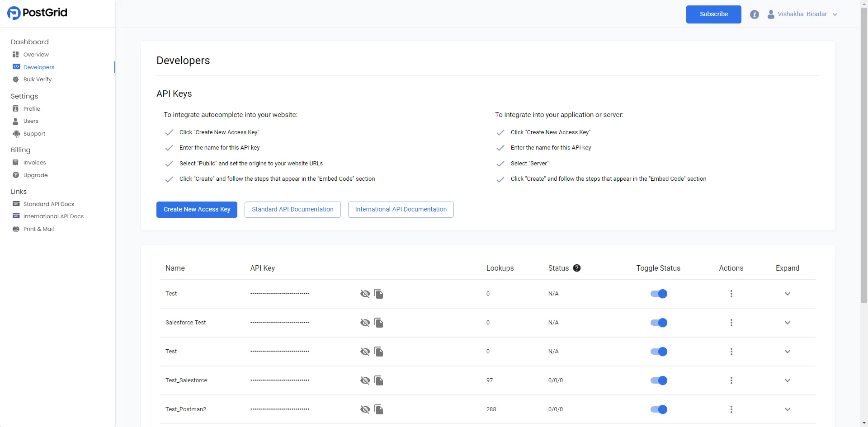Go to the Developers section in sidebar
Image resolution: width=868 pixels, height=427 pixels.
[x=38, y=67]
